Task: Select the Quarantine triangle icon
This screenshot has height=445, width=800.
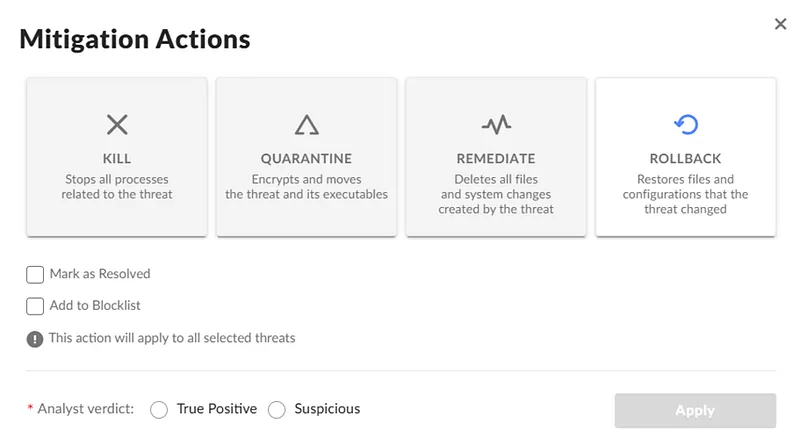Action: tap(307, 125)
